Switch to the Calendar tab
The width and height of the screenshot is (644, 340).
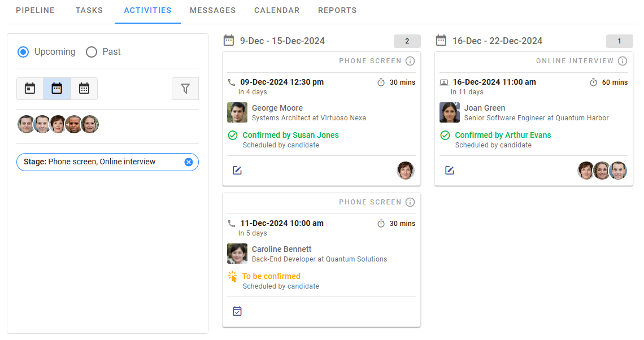(x=277, y=10)
